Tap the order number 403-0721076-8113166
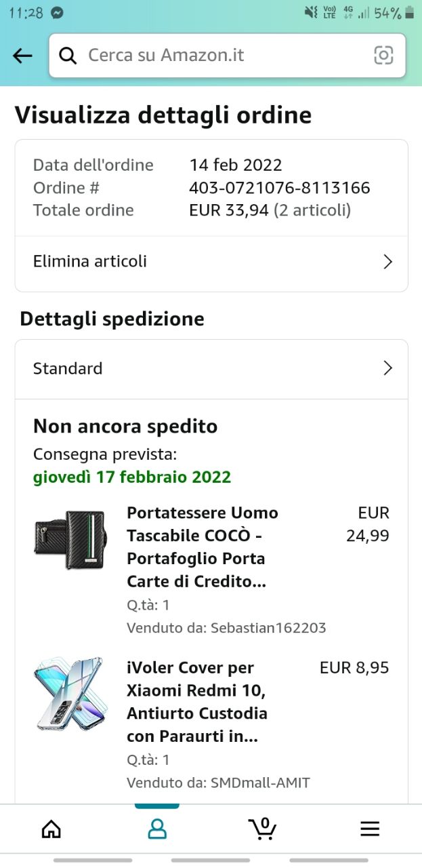Screen dimensions: 422x868 [280, 188]
